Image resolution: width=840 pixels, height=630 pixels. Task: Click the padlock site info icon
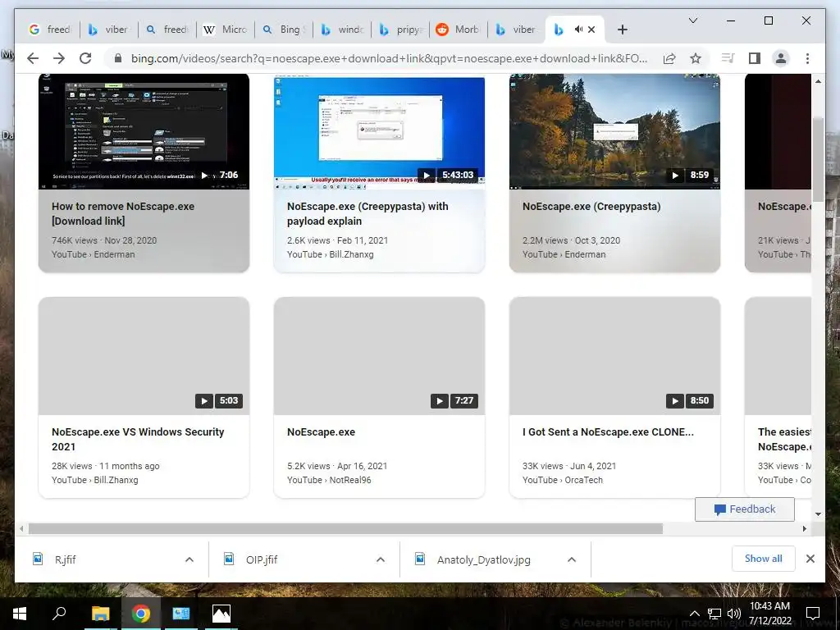[118, 58]
